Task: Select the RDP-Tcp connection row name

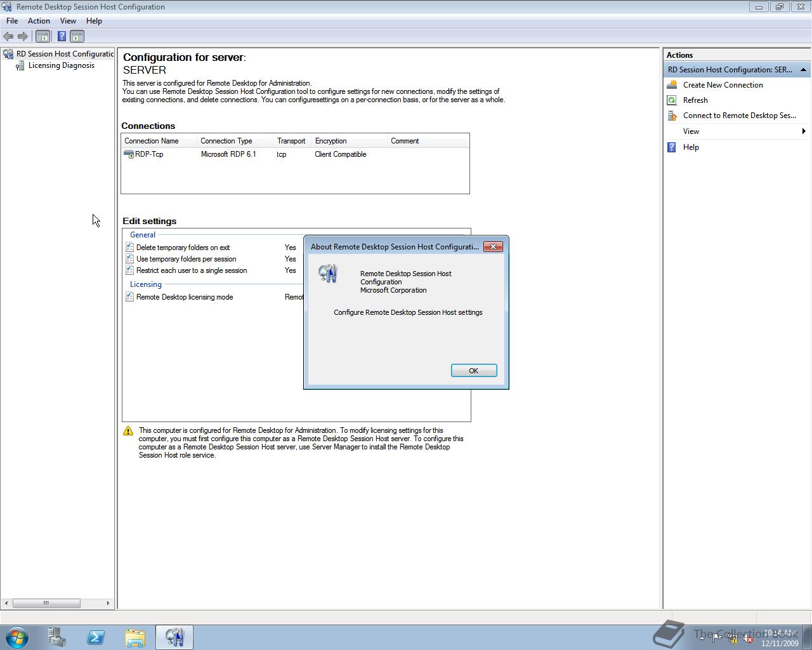Action: pyautogui.click(x=149, y=154)
